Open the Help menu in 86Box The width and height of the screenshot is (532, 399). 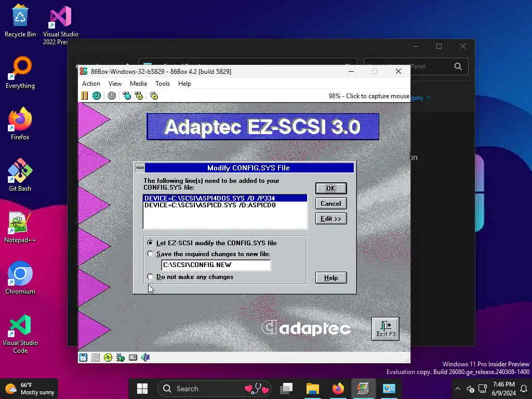coord(184,84)
